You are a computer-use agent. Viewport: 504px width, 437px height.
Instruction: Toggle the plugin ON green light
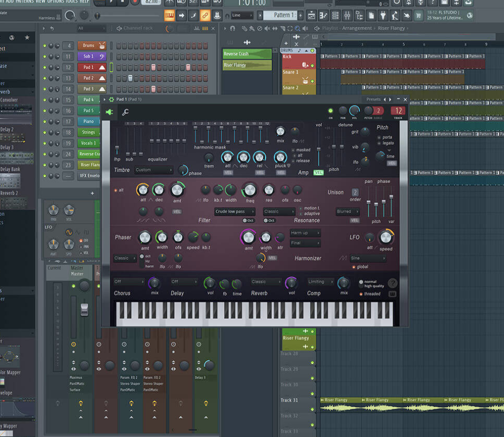tap(330, 111)
